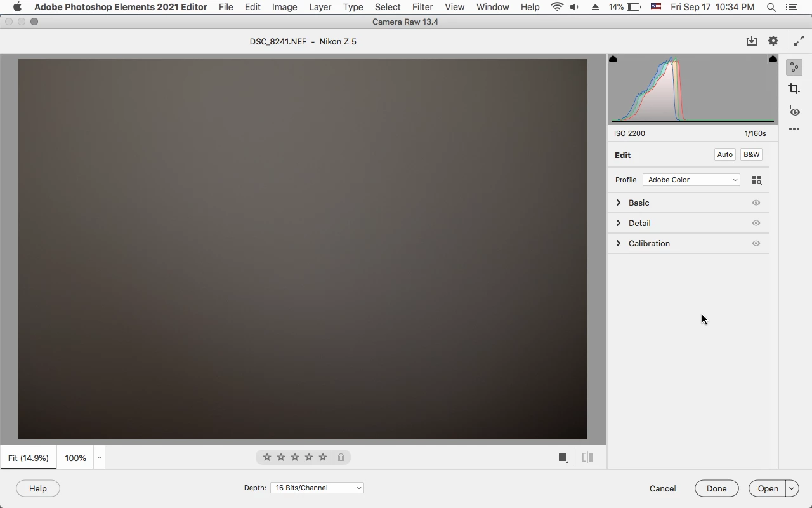This screenshot has width=812, height=508.
Task: Open the macOS Spotlight search icon
Action: tap(771, 7)
